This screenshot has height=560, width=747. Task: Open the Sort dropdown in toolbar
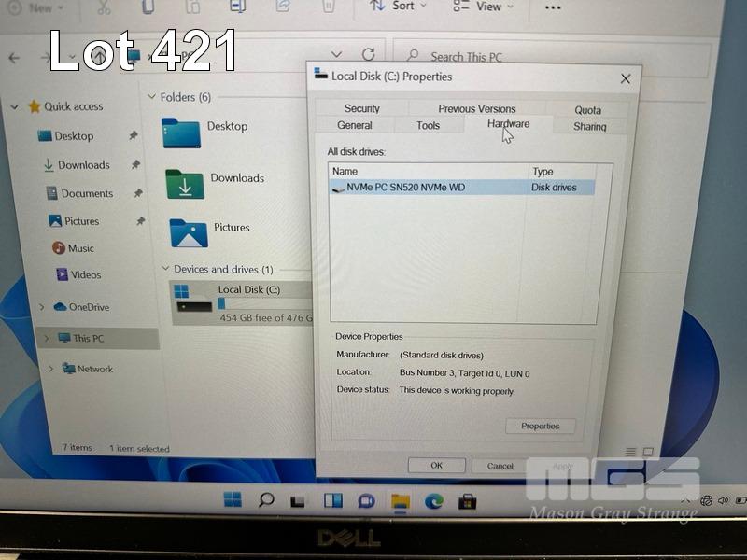[398, 7]
